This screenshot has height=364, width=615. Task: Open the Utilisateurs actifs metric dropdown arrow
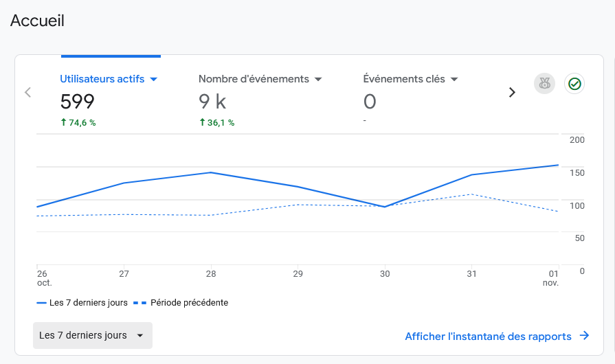tap(154, 79)
